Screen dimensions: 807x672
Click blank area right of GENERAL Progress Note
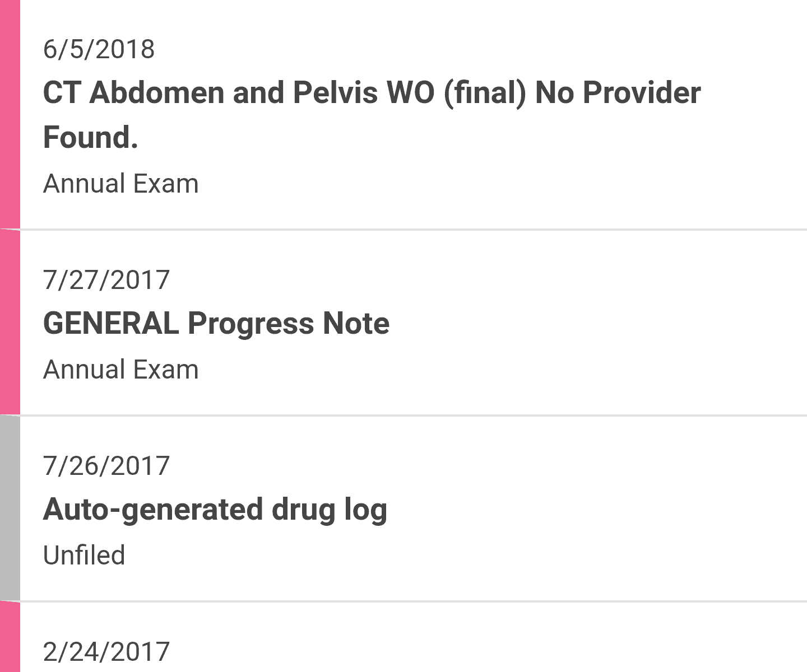click(x=588, y=324)
